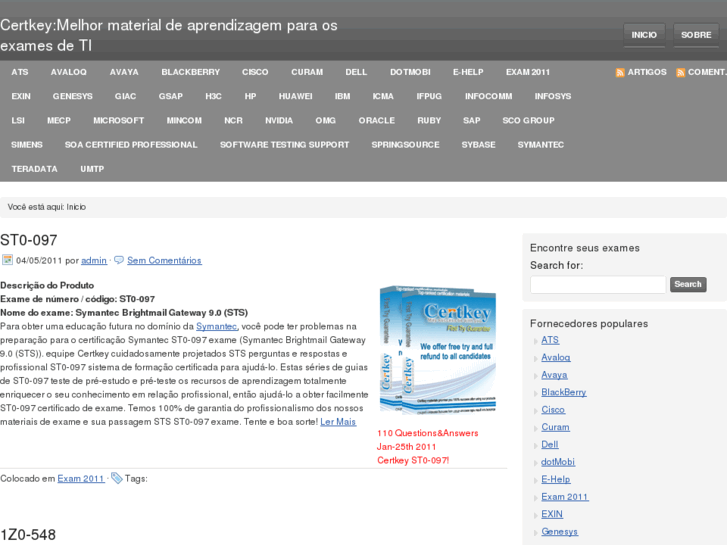Select HUAWEI in the navigation menu

[x=295, y=96]
